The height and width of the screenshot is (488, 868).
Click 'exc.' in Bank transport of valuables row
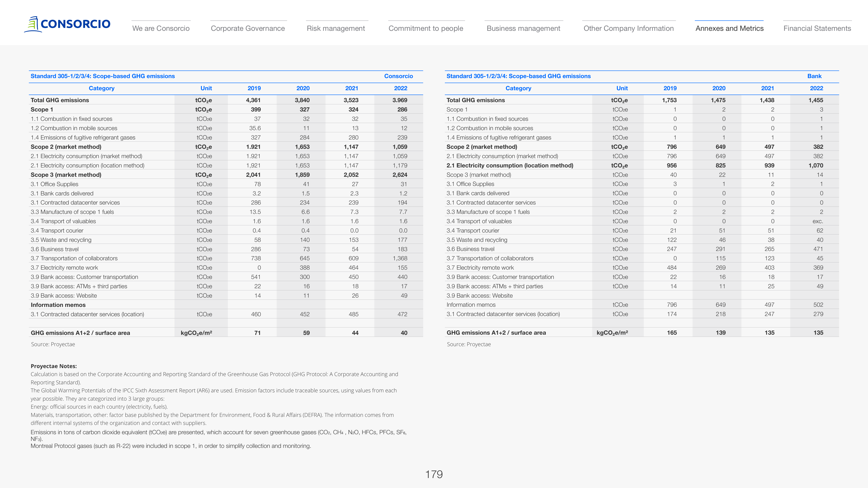click(818, 221)
